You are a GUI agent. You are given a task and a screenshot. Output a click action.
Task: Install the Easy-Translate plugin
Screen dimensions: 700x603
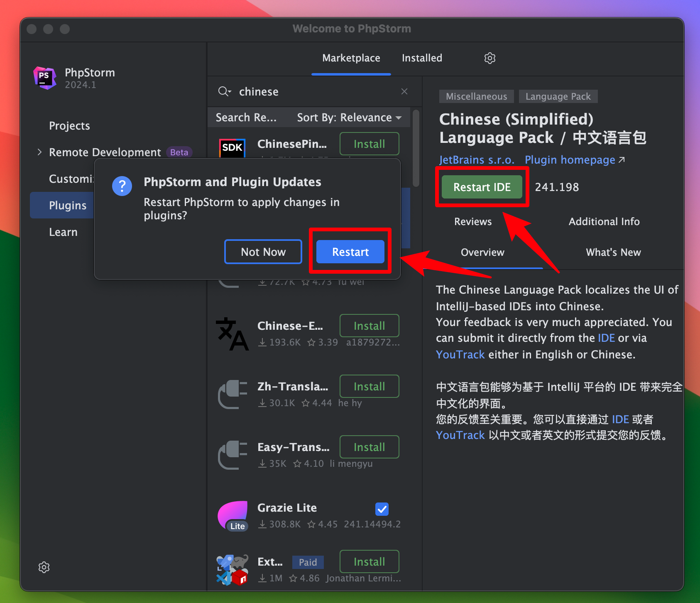(370, 447)
